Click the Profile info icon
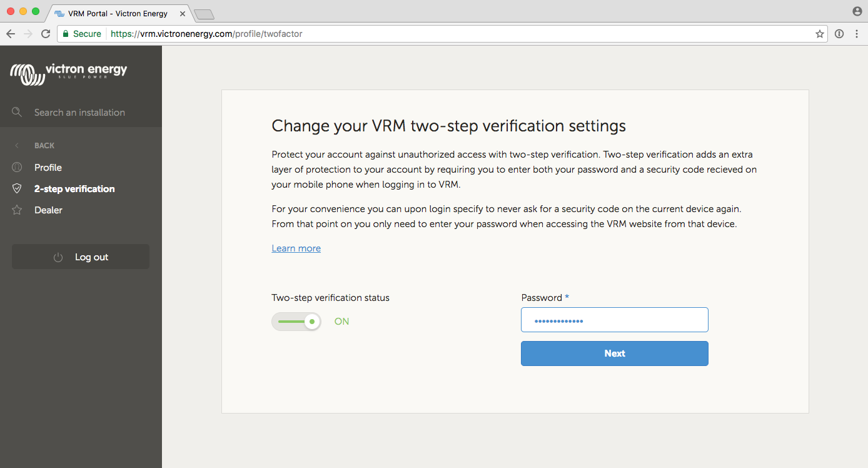Image resolution: width=868 pixels, height=468 pixels. tap(17, 168)
